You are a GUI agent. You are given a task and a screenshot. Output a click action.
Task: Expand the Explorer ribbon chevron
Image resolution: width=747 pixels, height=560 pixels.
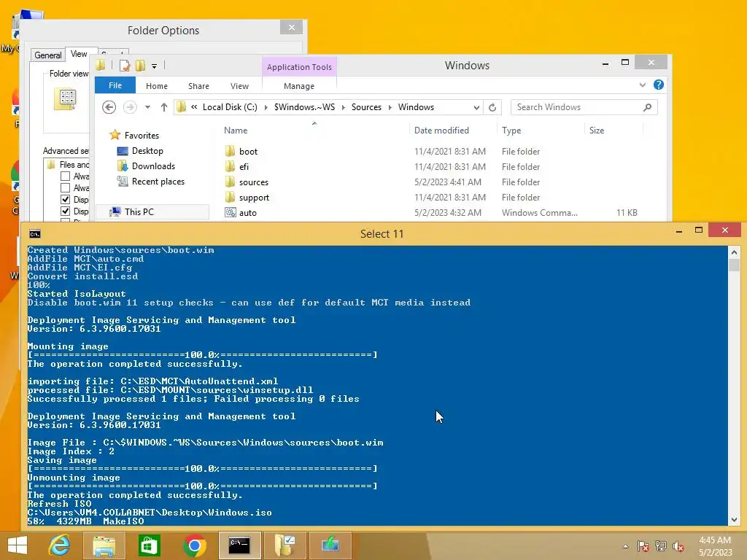click(642, 85)
